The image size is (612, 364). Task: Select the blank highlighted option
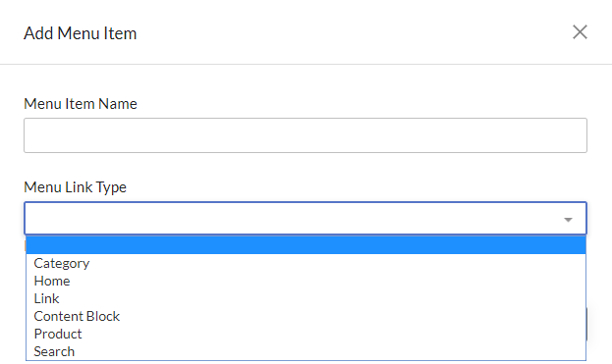pyautogui.click(x=306, y=245)
